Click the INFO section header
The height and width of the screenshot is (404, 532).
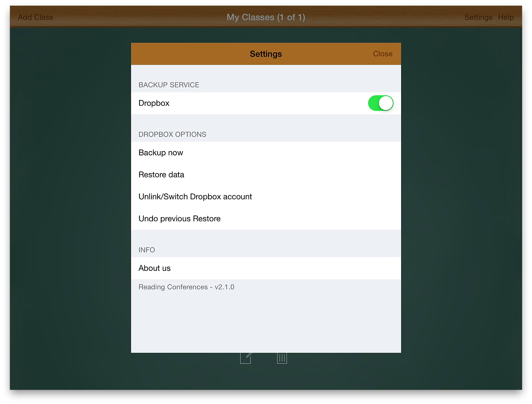147,250
